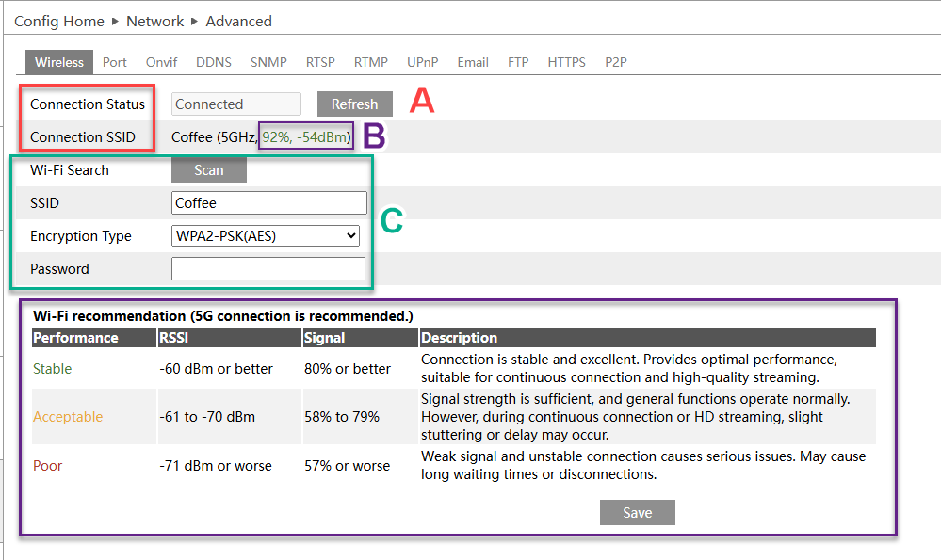Save the wireless settings
941x560 pixels.
click(637, 513)
